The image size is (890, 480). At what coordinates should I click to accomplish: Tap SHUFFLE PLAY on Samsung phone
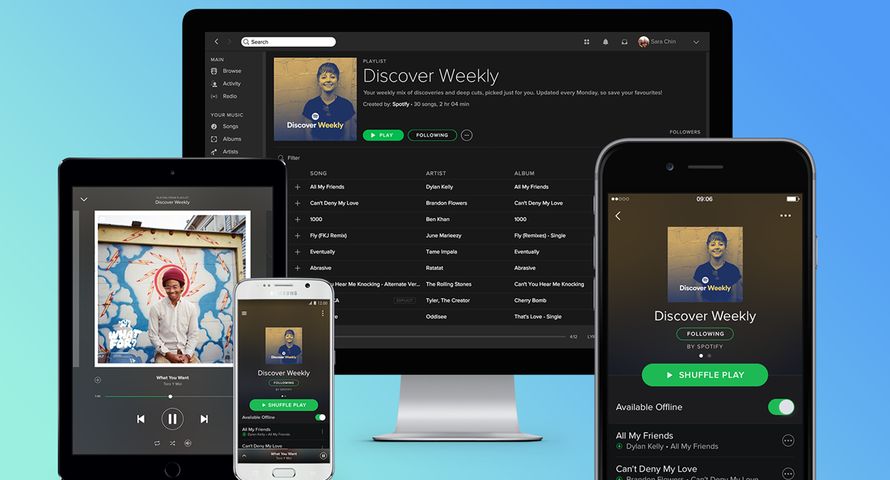[x=284, y=405]
